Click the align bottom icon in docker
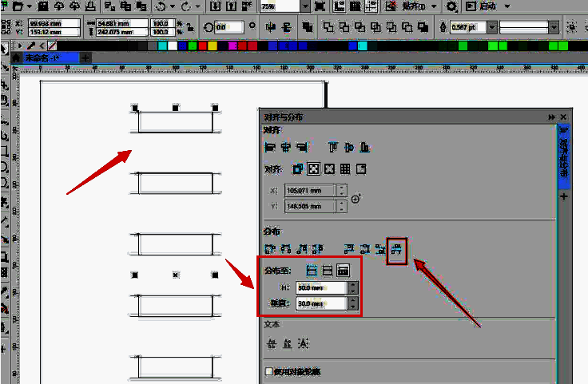Viewport: 588px width, 384px height. (x=365, y=147)
